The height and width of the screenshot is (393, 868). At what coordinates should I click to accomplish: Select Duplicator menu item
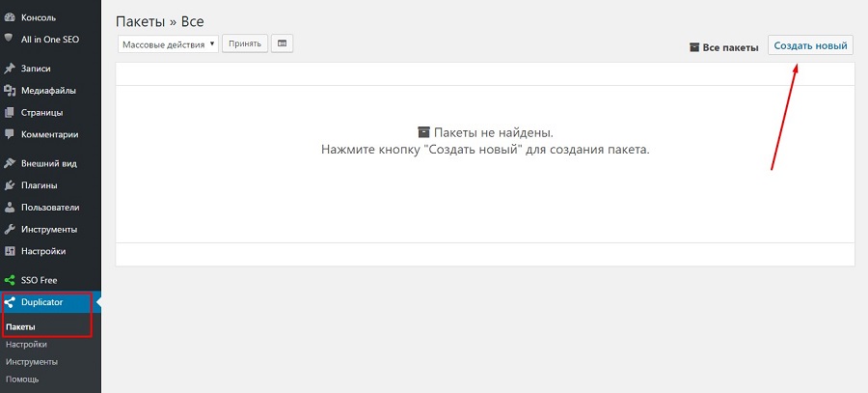point(50,302)
